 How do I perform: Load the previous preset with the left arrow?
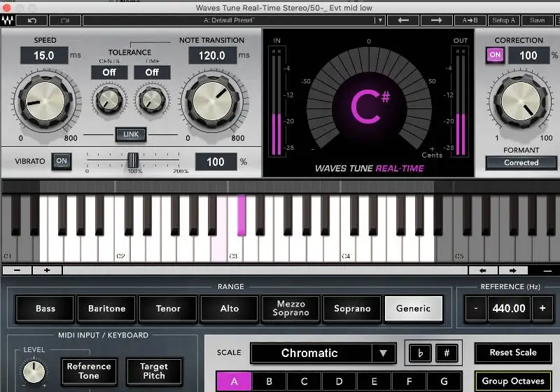tap(404, 20)
